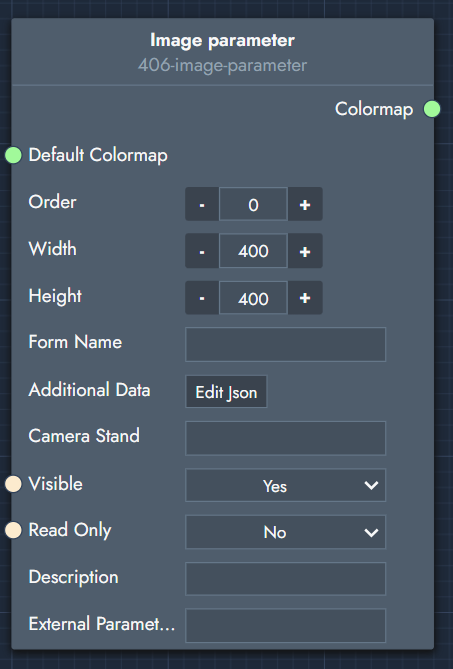The height and width of the screenshot is (669, 453).
Task: Click the Default Colormap input port
Action: 13,155
